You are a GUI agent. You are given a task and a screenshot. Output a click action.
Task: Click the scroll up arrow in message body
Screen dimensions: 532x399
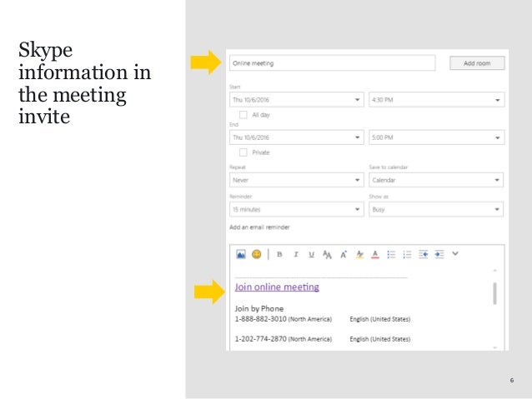tap(494, 271)
